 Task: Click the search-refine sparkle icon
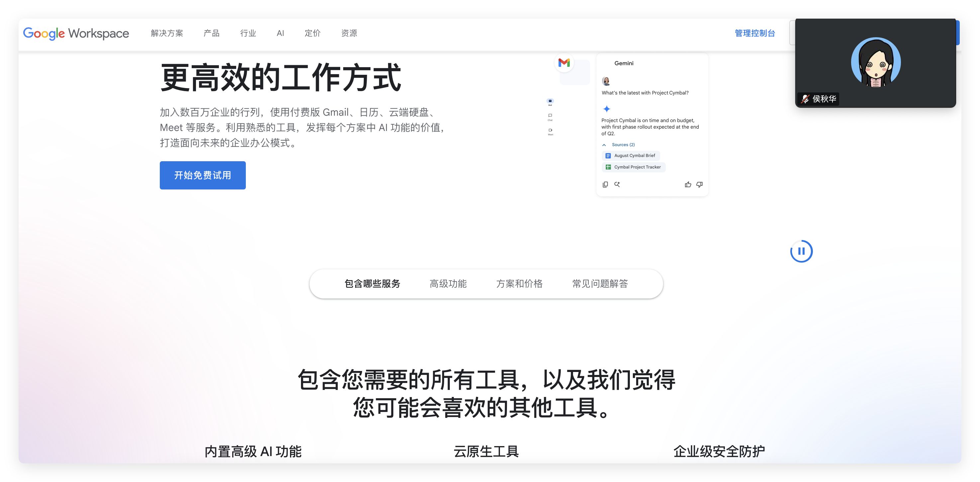[x=617, y=184]
